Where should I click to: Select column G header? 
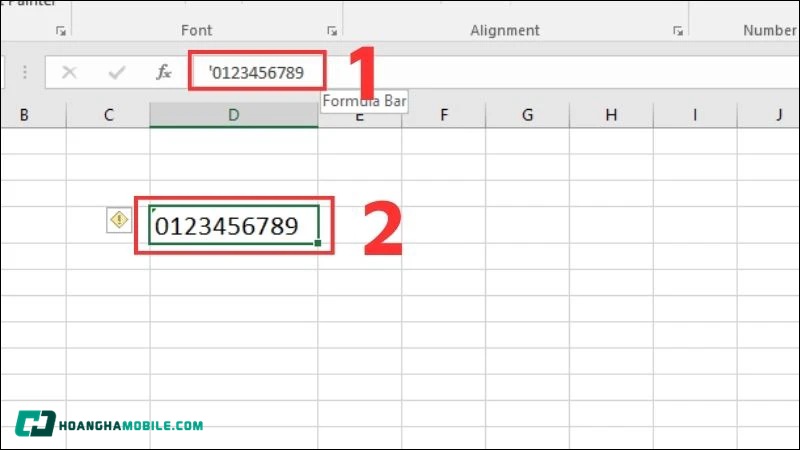point(528,115)
